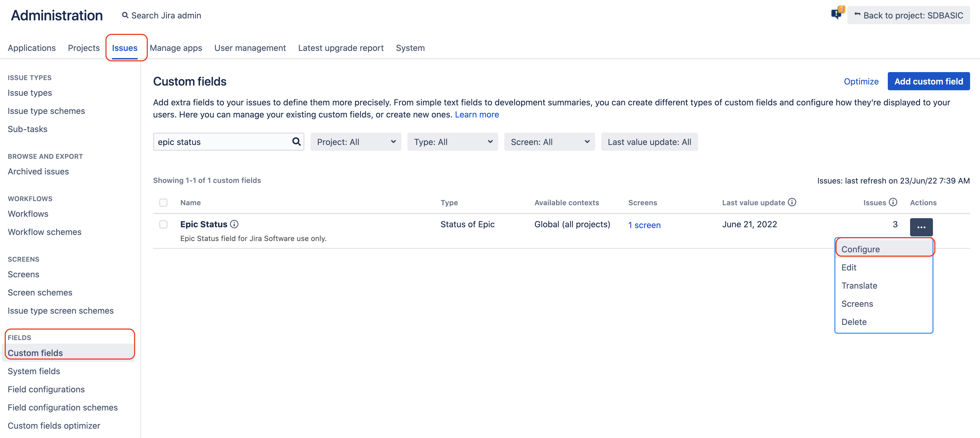
Task: Open Field configurations in sidebar
Action: coord(46,389)
